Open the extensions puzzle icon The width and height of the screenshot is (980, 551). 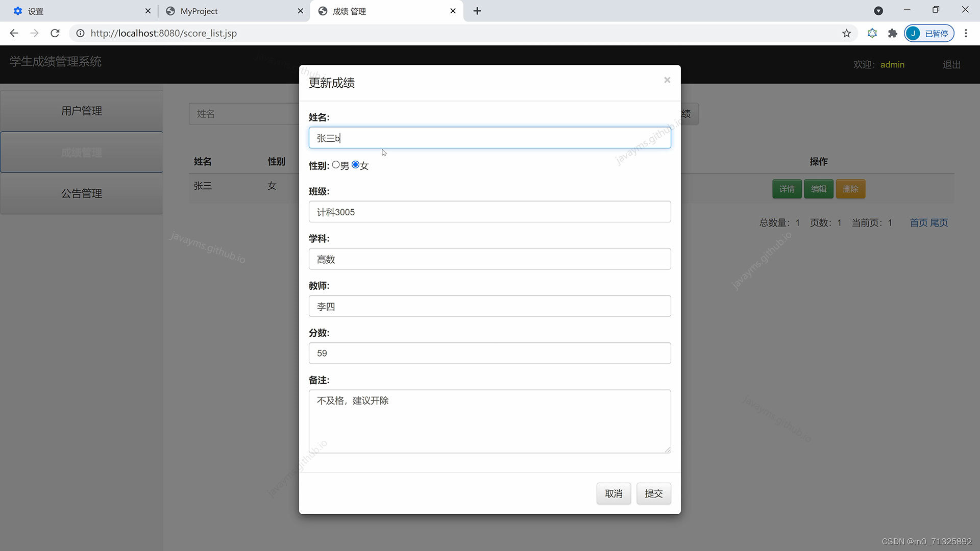[x=892, y=33]
